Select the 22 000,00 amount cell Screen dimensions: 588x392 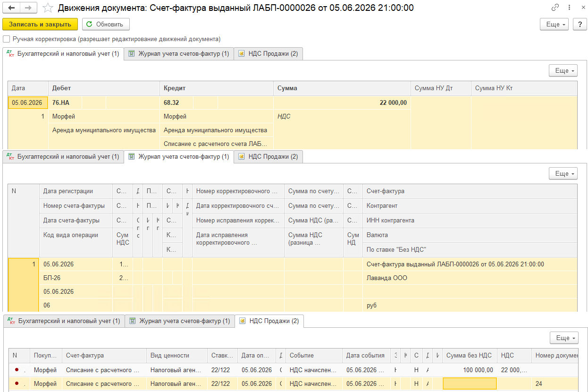(x=342, y=102)
